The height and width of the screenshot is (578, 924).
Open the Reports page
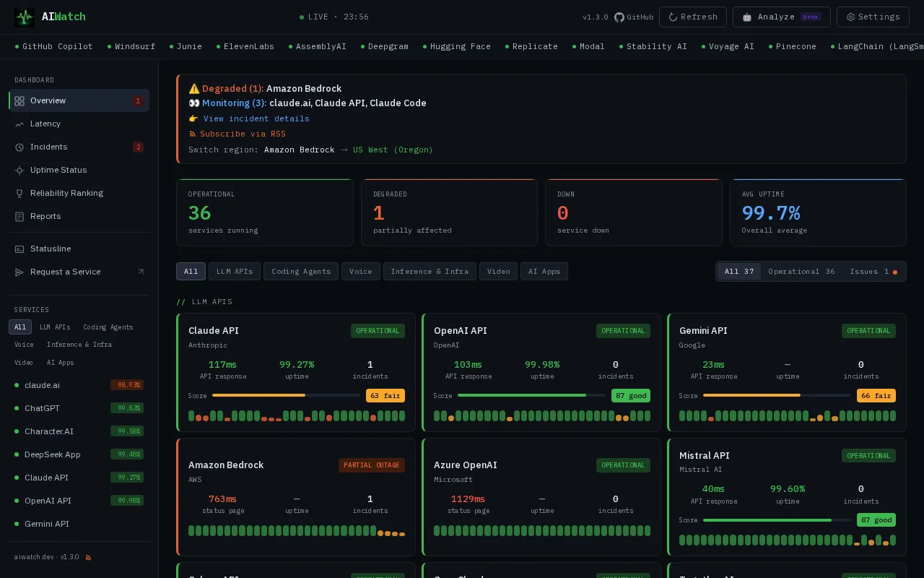[79, 216]
